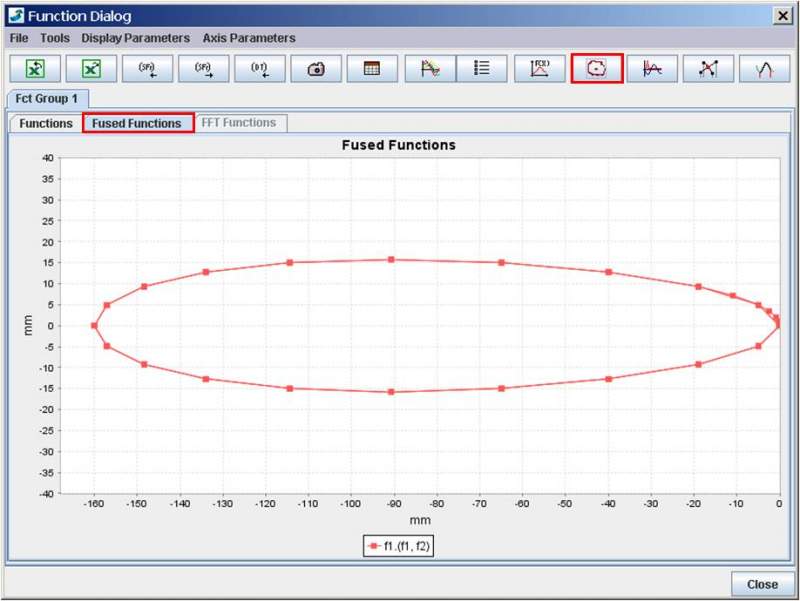Click the y-axis label 40
The image size is (800, 601).
(47, 158)
